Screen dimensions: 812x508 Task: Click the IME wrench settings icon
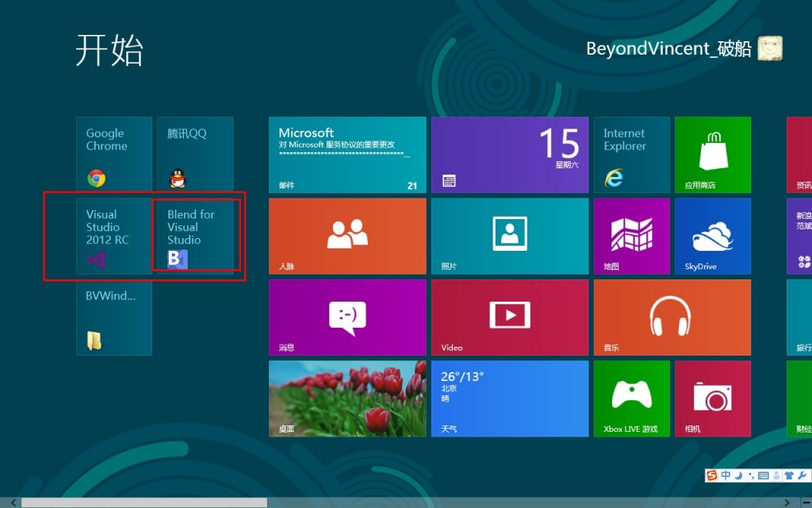click(x=802, y=475)
